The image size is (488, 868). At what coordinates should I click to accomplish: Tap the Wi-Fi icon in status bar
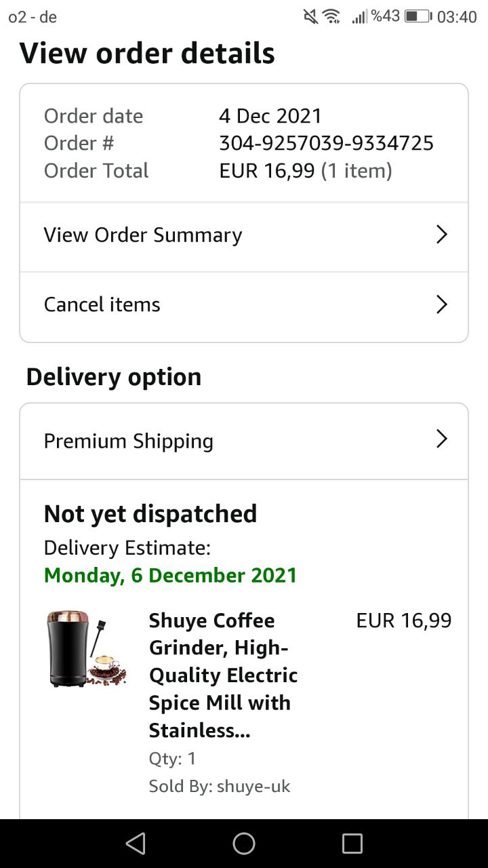coord(331,17)
